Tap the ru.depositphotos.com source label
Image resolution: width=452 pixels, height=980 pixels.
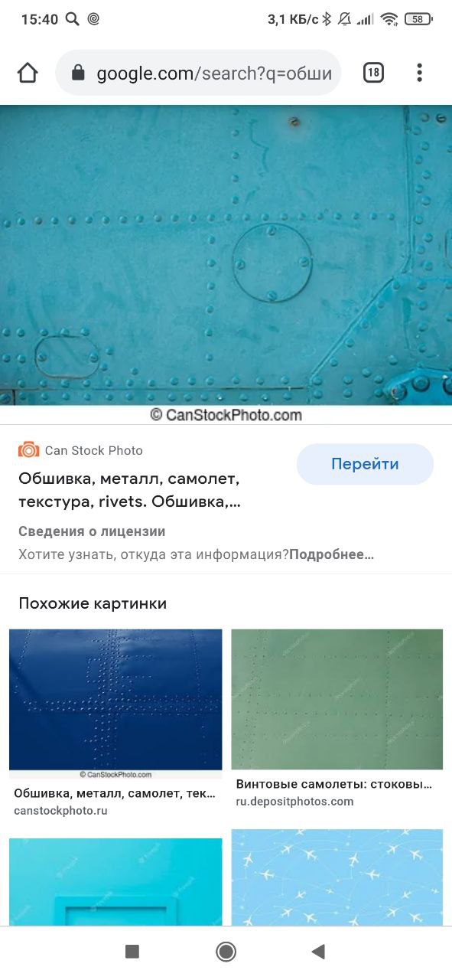pyautogui.click(x=295, y=802)
